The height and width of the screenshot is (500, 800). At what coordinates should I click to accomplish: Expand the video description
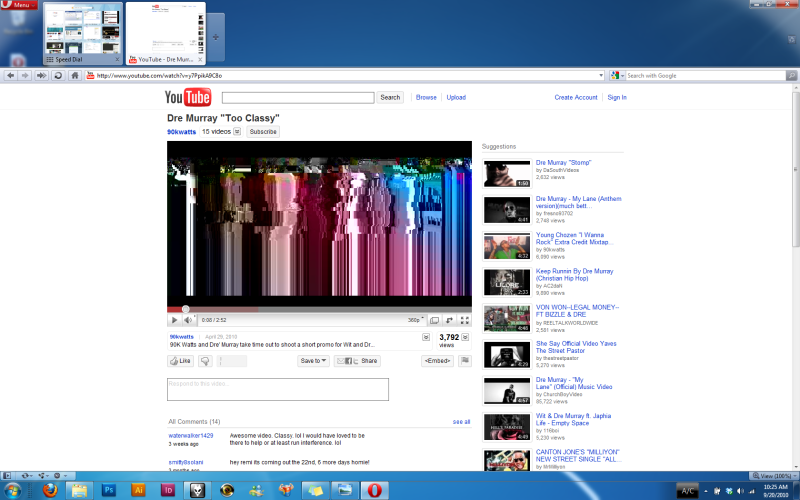(426, 337)
